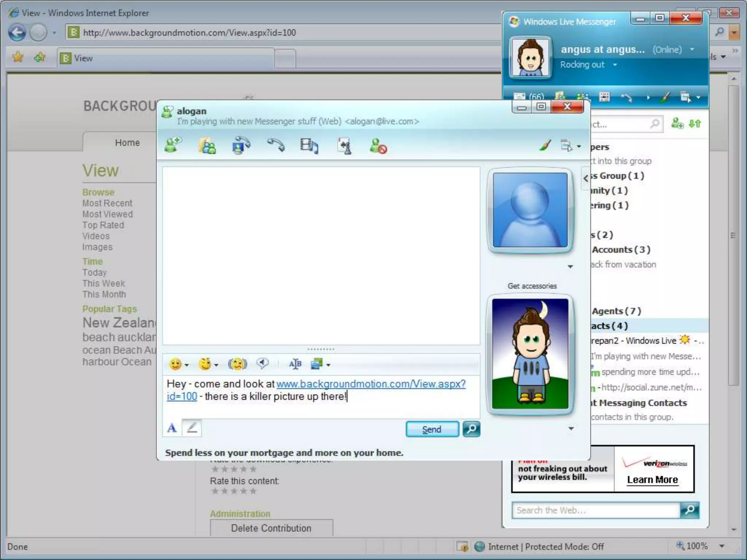Open options arrow under alogan's display picture

click(570, 267)
